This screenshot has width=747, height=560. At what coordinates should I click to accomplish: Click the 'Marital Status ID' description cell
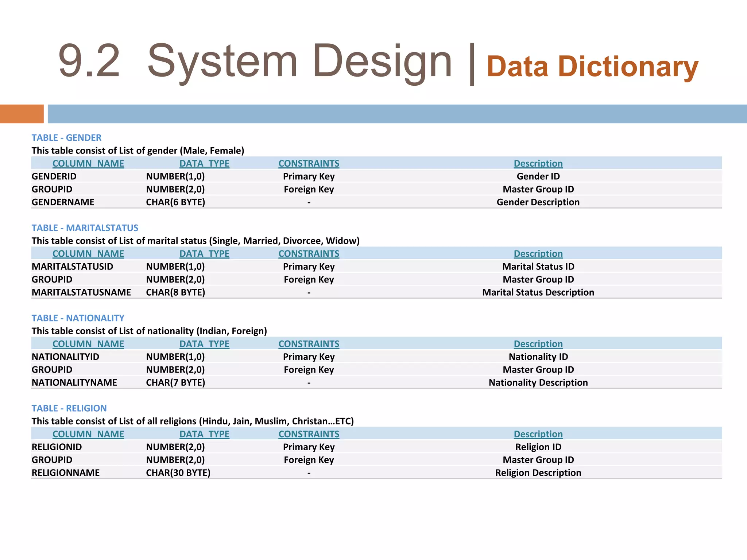(538, 267)
